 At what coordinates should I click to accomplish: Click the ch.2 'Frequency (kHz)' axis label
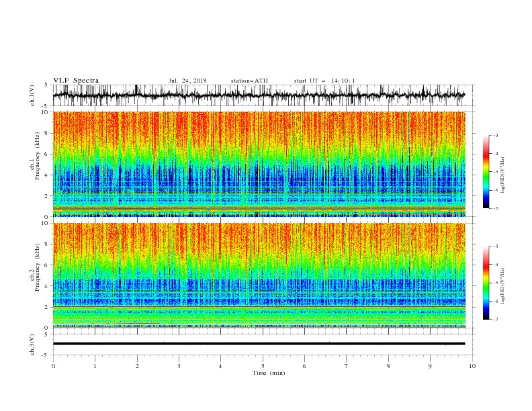(x=38, y=267)
